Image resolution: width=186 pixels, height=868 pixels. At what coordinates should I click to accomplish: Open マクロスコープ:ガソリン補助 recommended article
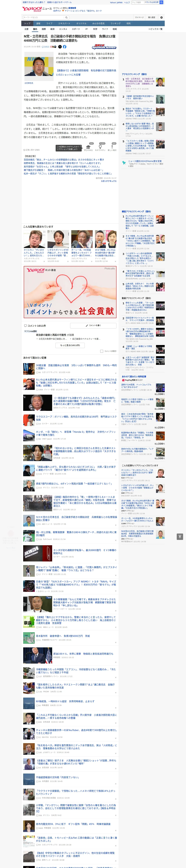[x=76, y=418]
